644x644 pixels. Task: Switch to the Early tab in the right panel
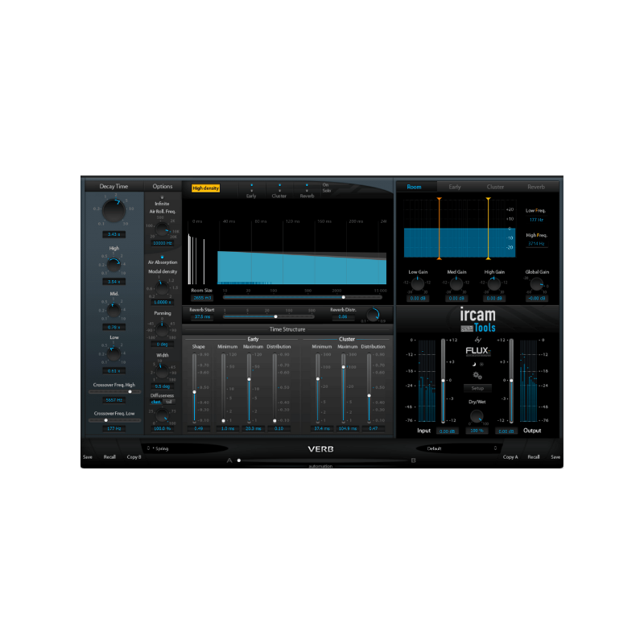click(x=455, y=186)
